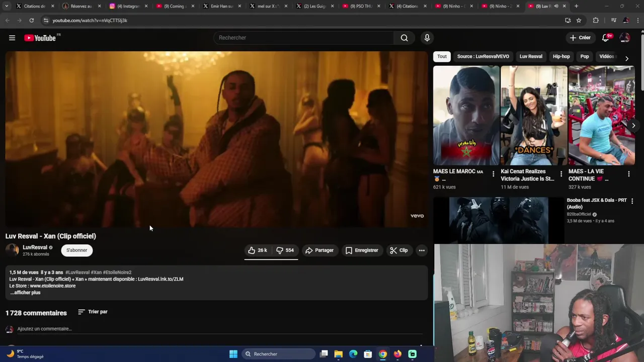Follow LuvResval.lnk.to/ZLM link

[x=160, y=279]
